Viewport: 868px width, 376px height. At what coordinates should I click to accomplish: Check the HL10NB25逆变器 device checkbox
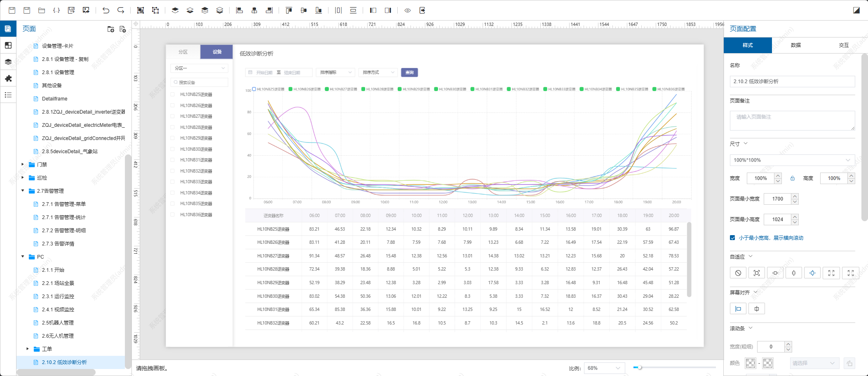tap(173, 94)
